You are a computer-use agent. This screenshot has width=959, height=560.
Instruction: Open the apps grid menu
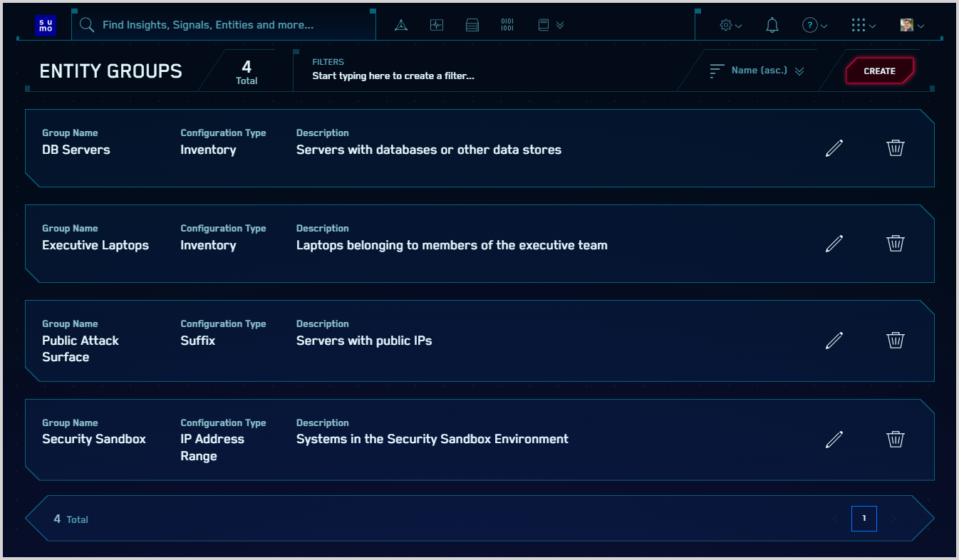[864, 26]
